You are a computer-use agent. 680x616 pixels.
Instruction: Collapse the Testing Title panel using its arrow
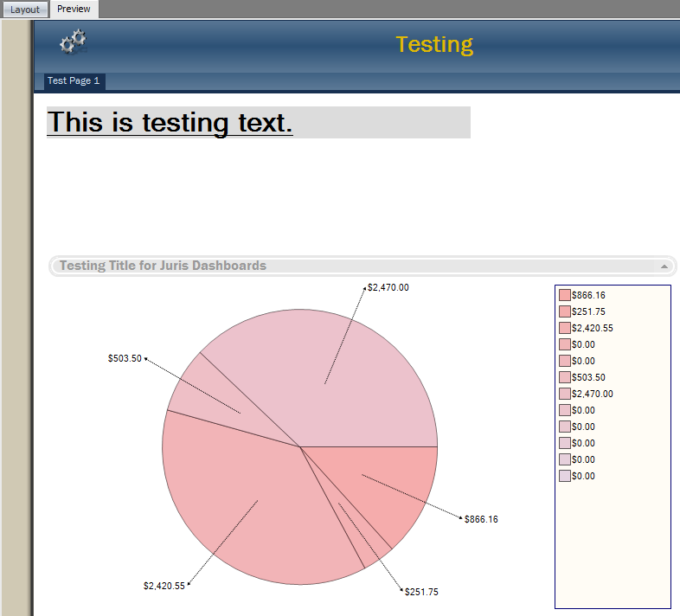664,266
